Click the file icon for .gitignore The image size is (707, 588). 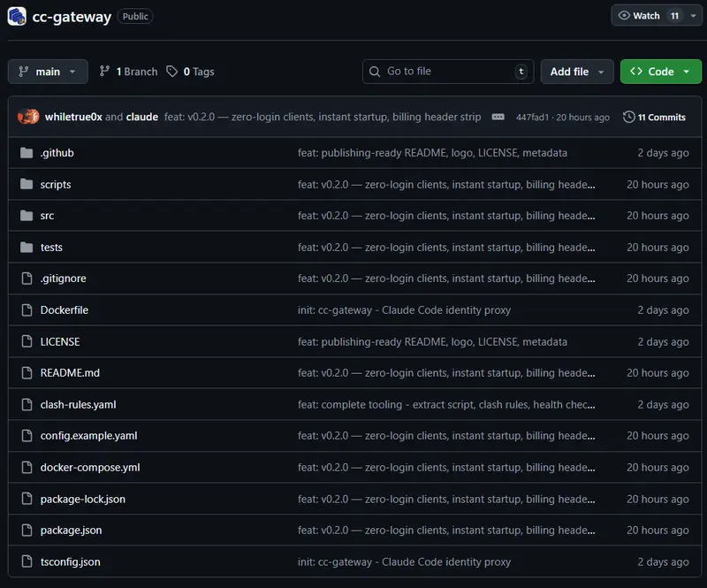pyautogui.click(x=27, y=279)
